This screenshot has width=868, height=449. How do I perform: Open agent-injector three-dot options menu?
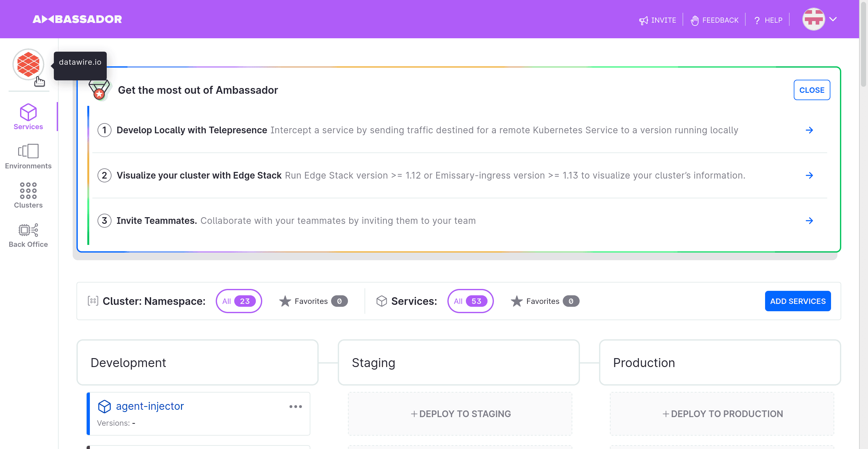coord(295,406)
